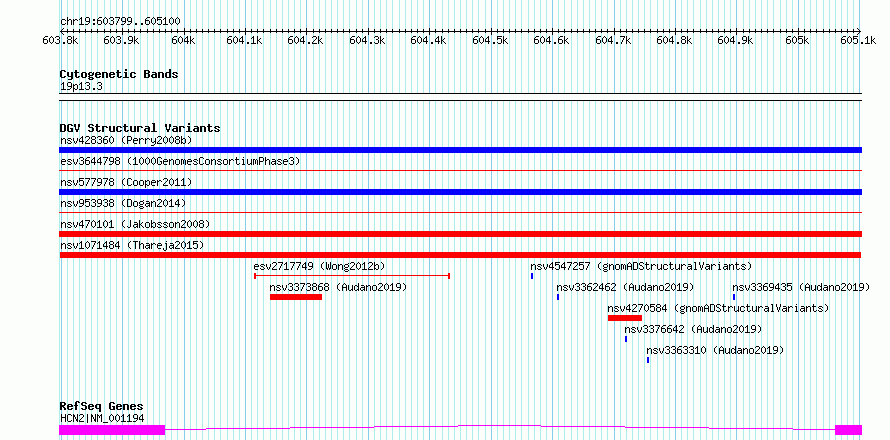Screen dimensions: 890x440
Task: Open nsv4270584 (gnomADStructuralVariants) label
Action: (x=718, y=308)
